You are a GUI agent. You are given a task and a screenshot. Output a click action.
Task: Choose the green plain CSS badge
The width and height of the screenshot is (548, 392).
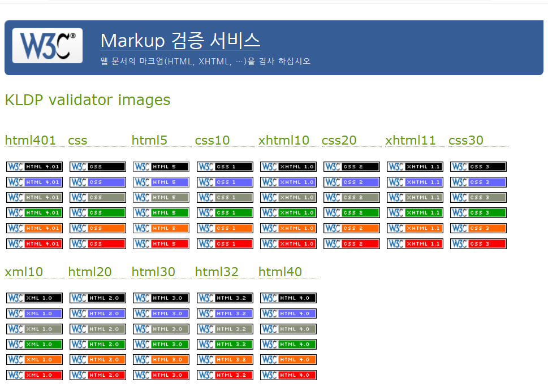(98, 213)
